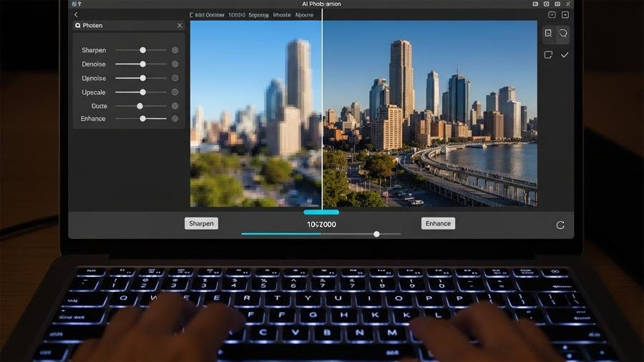Focus the Photen search field

[x=129, y=26]
